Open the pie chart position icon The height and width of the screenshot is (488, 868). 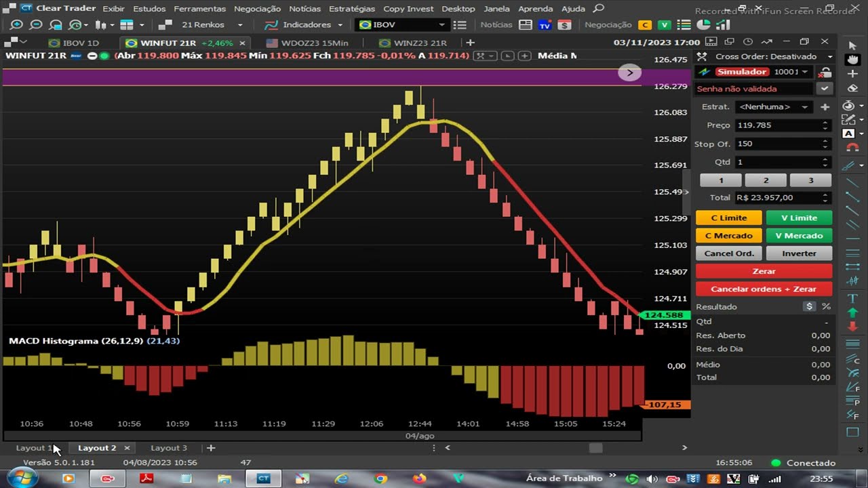[703, 24]
